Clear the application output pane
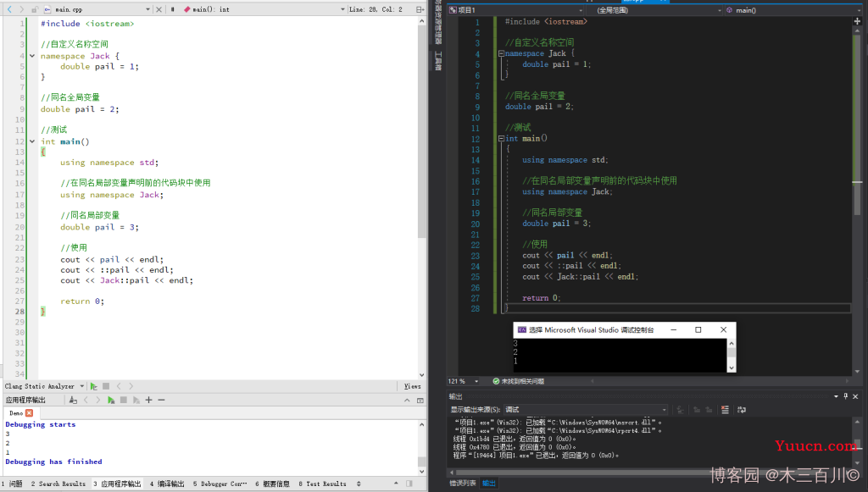 coord(73,401)
